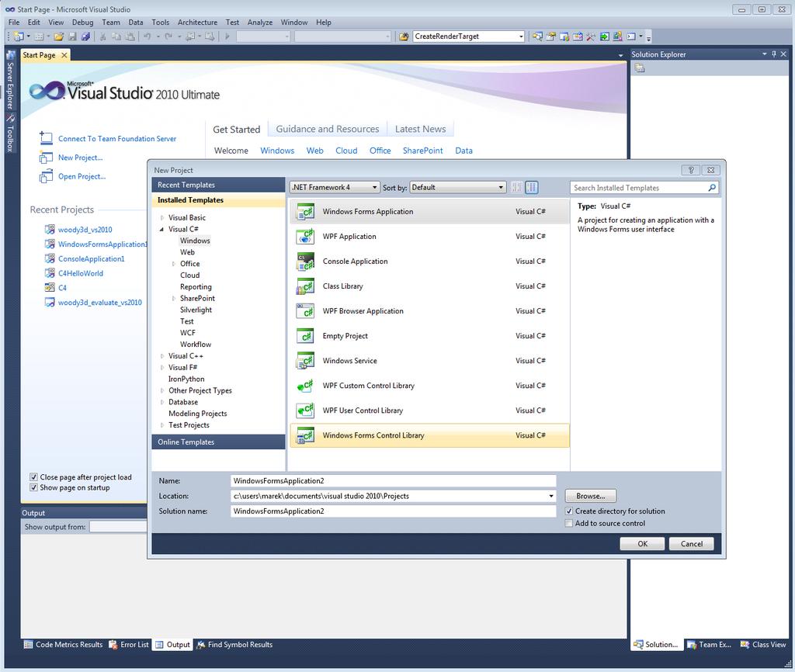Screen dimensions: 795x672
Task: Open the Online Templates section
Action: click(x=218, y=442)
